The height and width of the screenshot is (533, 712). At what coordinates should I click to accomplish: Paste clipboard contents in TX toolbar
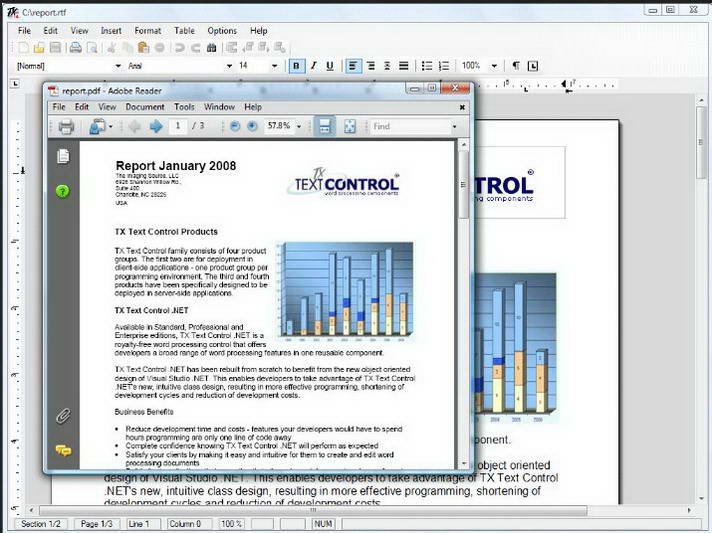pos(143,48)
